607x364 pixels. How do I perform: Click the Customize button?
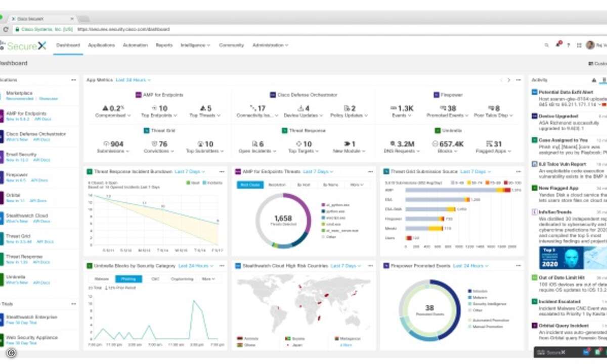(597, 64)
